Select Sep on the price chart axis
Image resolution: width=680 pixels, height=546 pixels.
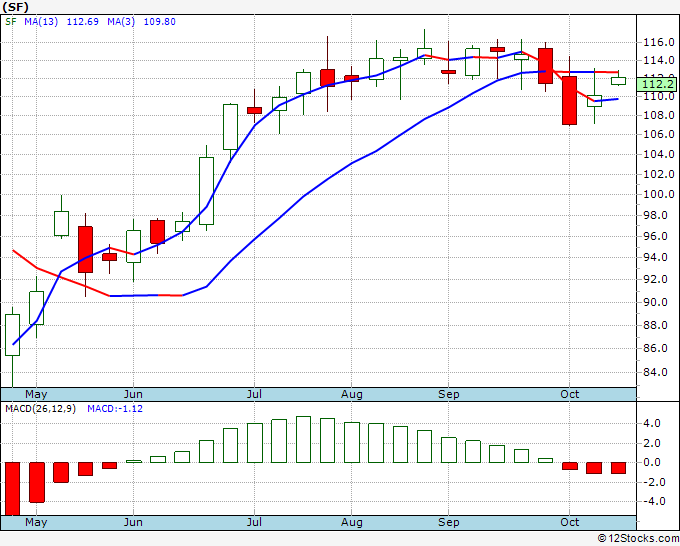[448, 394]
